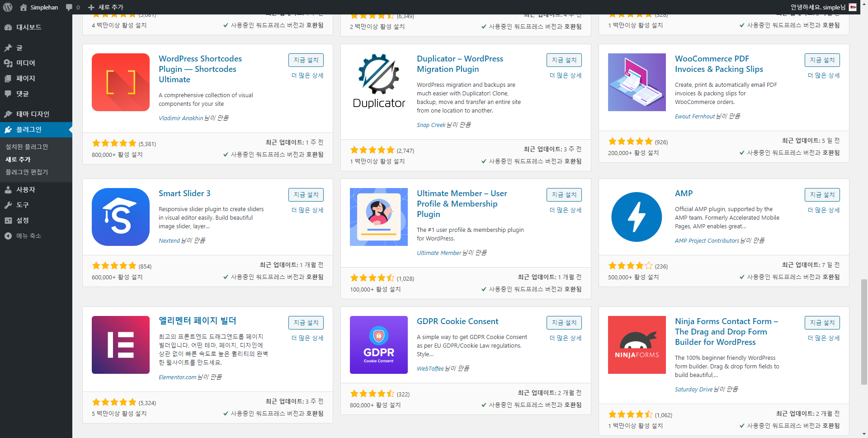Open Ninja Forms plugin thumbnail
This screenshot has width=868, height=438.
[637, 345]
